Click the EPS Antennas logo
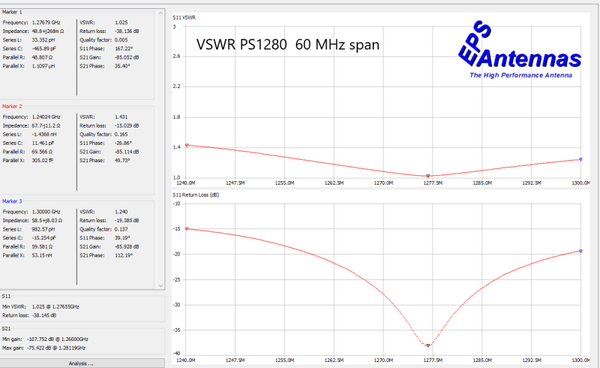600x368 pixels. (x=520, y=50)
